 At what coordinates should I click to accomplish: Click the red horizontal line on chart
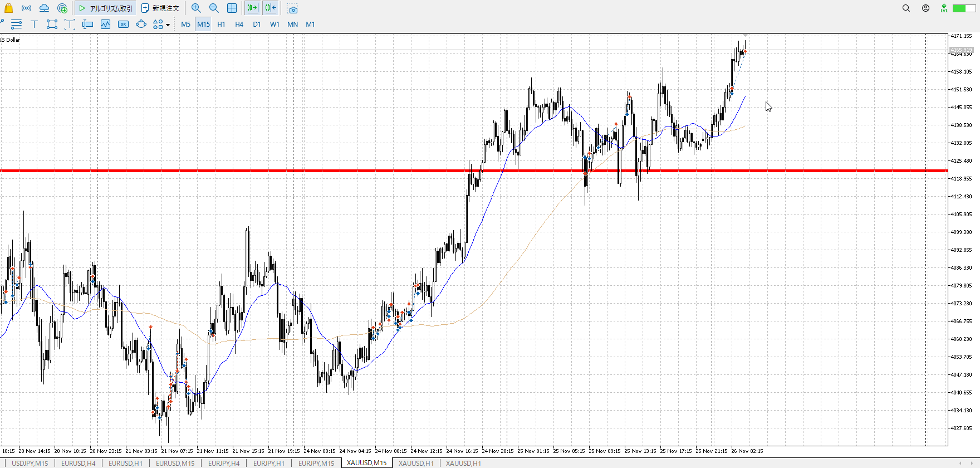pos(334,170)
